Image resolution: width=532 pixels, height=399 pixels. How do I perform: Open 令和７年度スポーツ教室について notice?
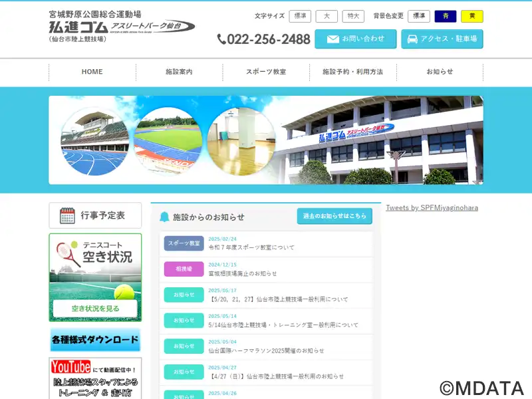[251, 247]
